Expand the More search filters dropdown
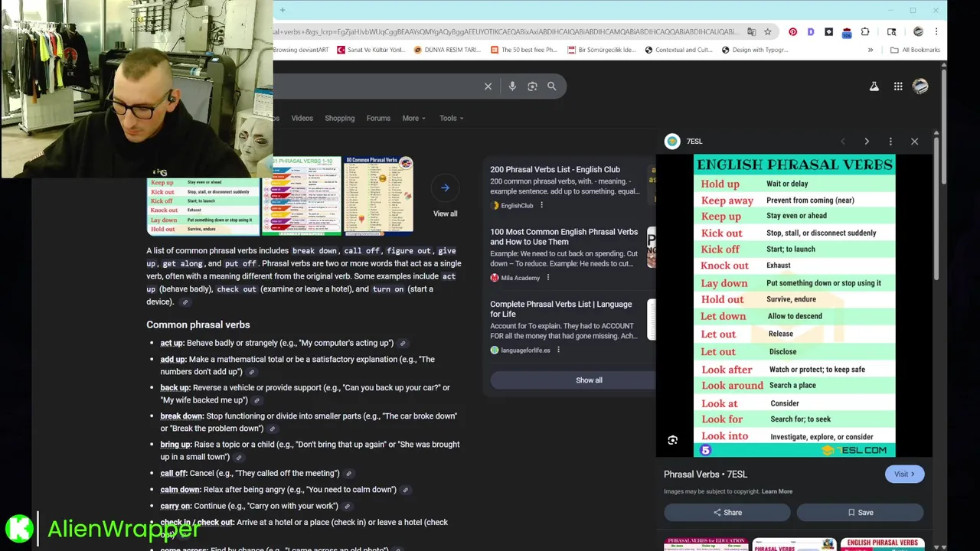The image size is (980, 551). [x=414, y=119]
